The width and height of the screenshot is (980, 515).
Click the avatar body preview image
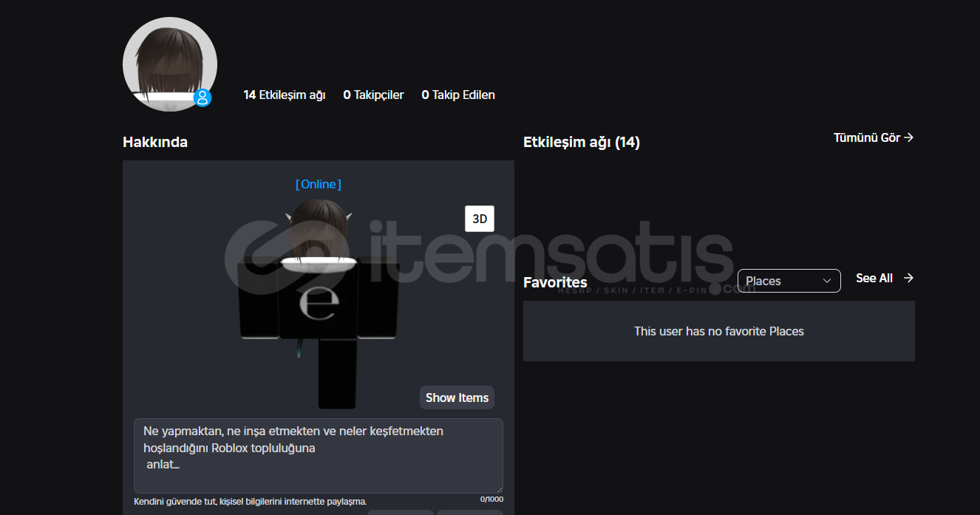(x=319, y=303)
